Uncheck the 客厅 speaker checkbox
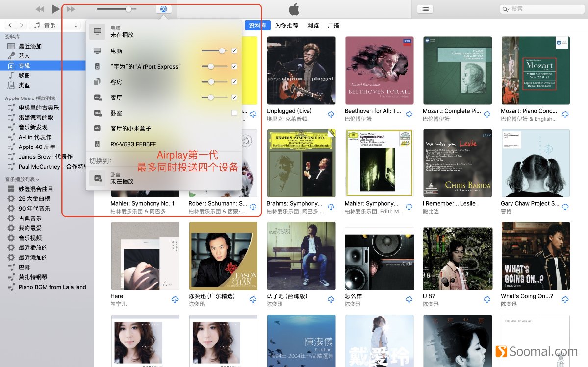The image size is (588, 367). (x=234, y=98)
